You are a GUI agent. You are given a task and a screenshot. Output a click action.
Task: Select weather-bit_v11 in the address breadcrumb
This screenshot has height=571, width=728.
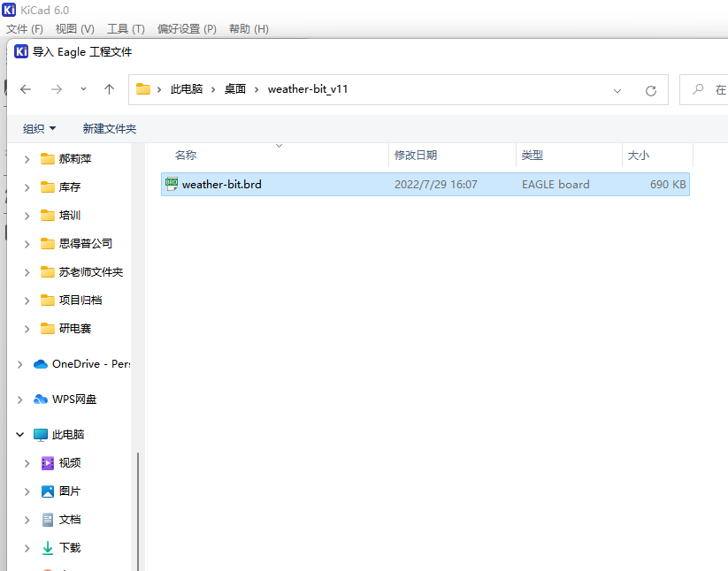[308, 88]
